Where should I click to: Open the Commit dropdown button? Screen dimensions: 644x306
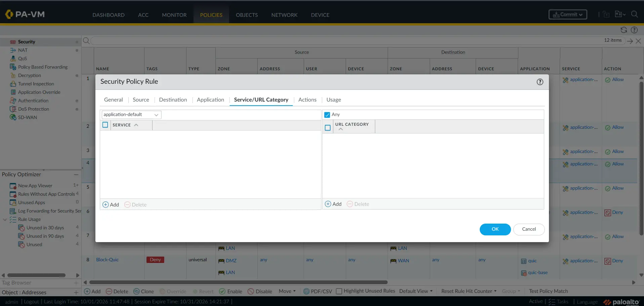(568, 14)
